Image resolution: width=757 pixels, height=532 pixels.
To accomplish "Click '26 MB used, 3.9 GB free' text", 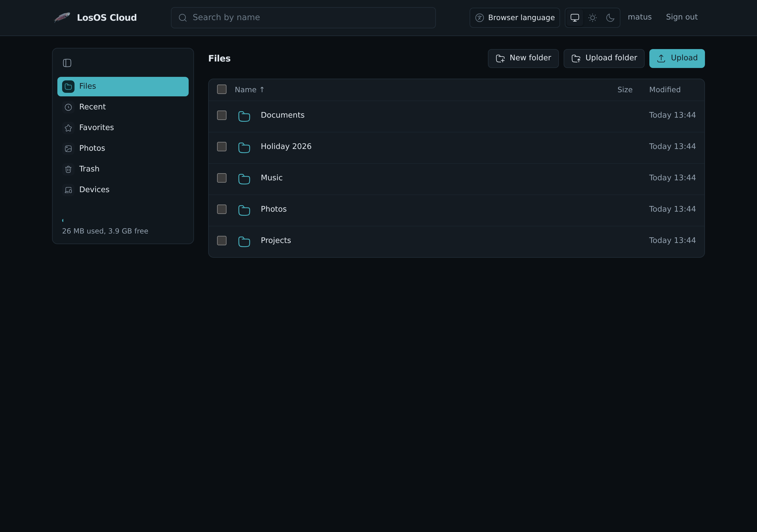I will 105,231.
